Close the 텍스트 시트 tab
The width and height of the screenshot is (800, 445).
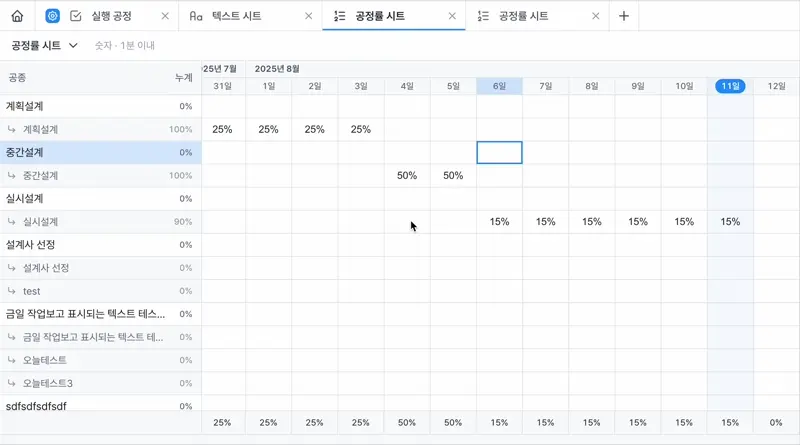[308, 16]
